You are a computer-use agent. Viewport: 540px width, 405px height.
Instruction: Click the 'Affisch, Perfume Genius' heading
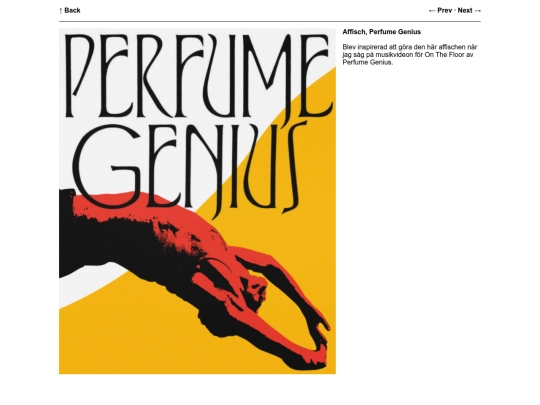point(382,32)
